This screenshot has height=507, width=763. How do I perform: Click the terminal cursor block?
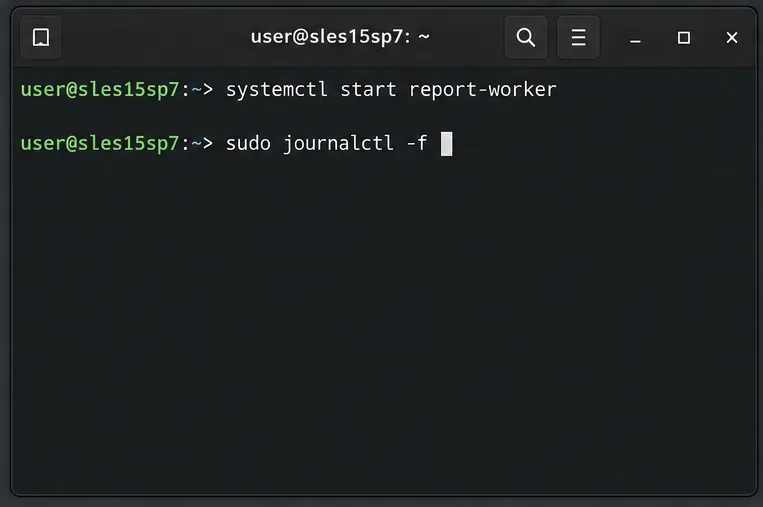tap(446, 144)
